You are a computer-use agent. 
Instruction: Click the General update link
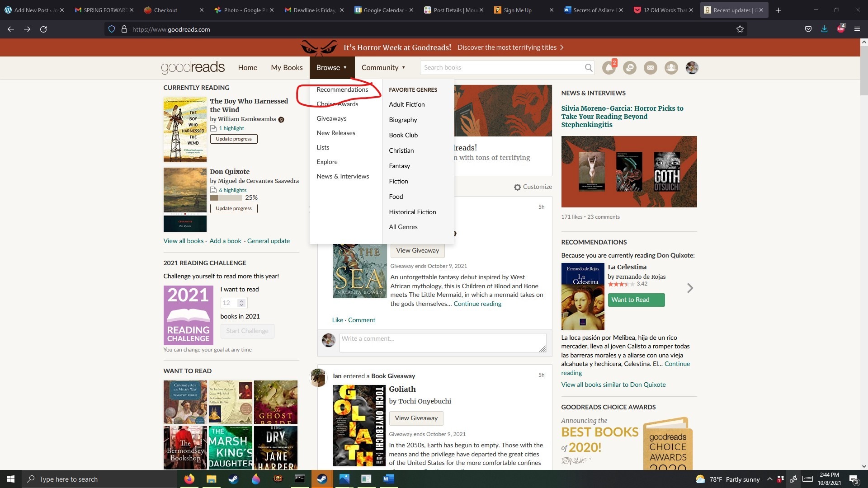coord(269,241)
